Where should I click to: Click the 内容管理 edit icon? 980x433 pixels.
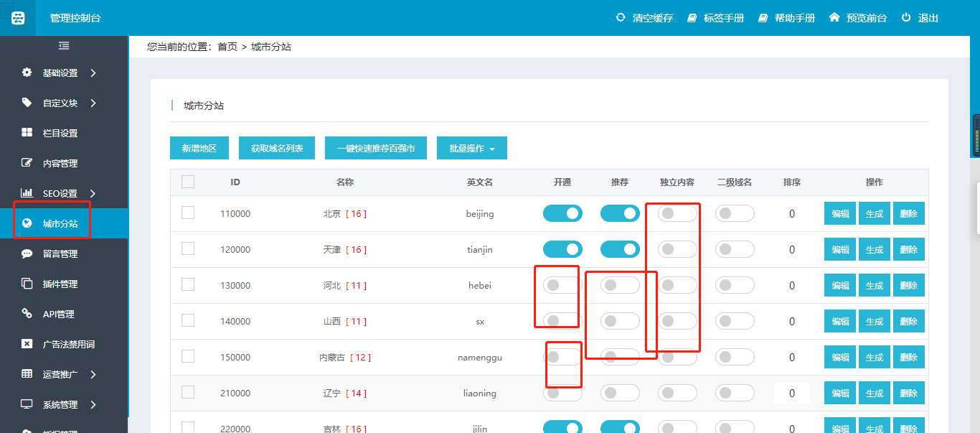pyautogui.click(x=27, y=163)
